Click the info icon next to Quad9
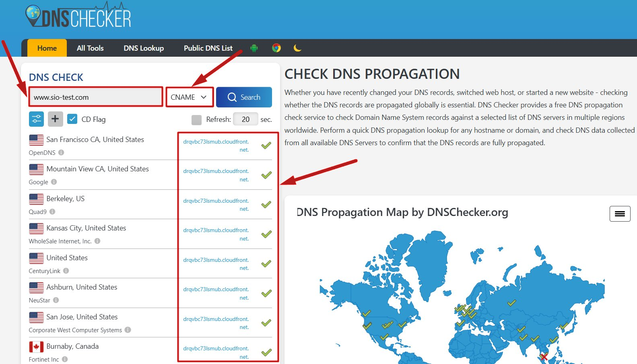The height and width of the screenshot is (364, 637). (x=52, y=212)
